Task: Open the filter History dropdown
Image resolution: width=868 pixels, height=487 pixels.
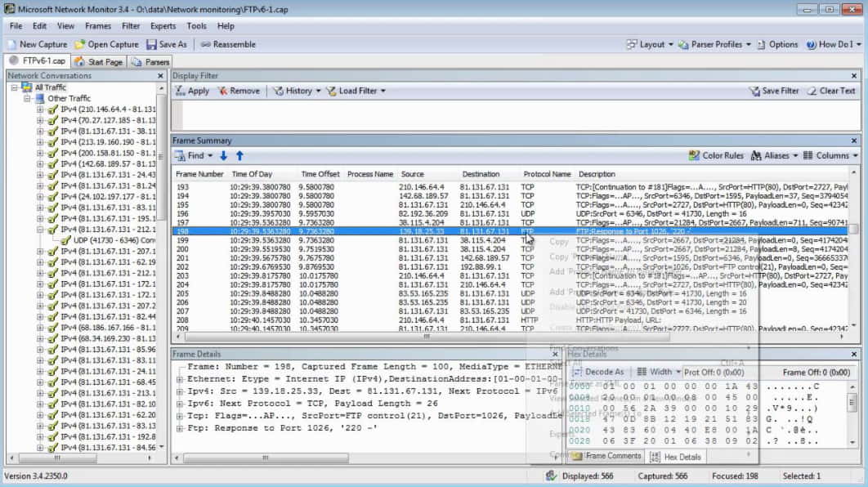Action: point(297,91)
